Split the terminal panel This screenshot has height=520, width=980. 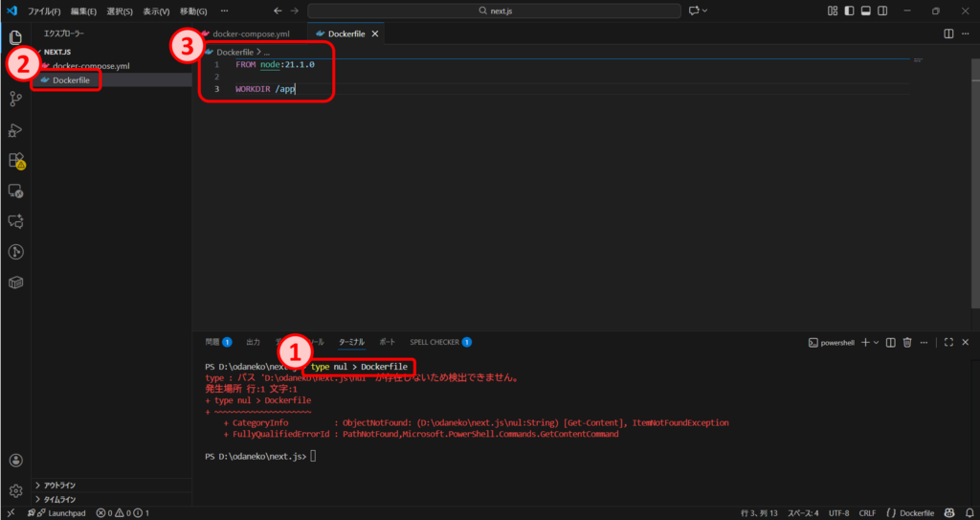click(x=890, y=342)
